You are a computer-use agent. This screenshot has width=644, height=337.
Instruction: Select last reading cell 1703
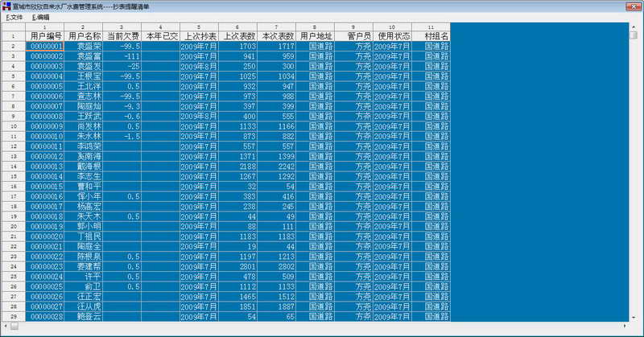point(237,46)
